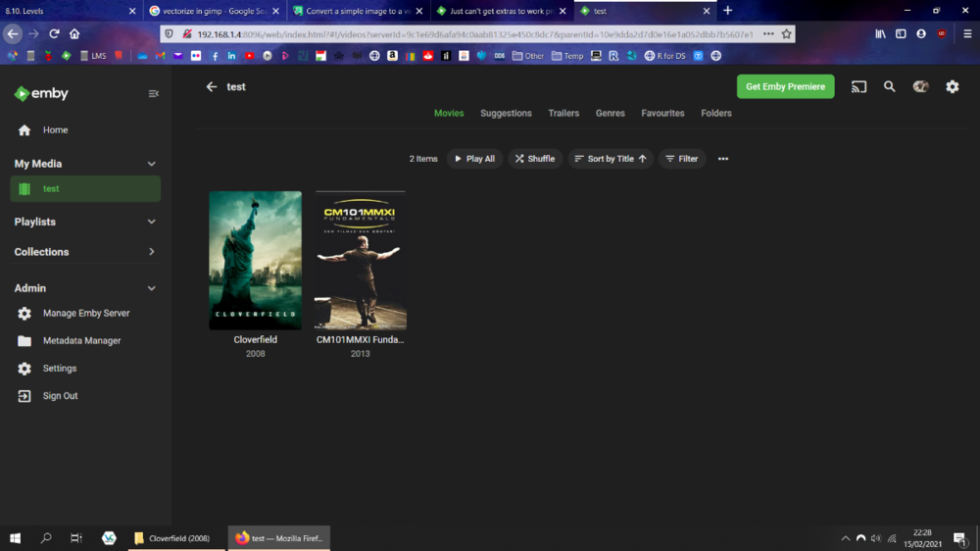Open the notification center icon
Screen dimensions: 980x551
coord(960,538)
